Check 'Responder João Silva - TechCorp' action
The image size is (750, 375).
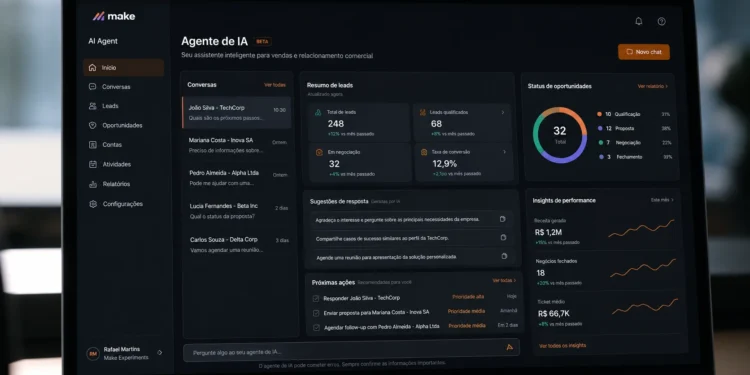[316, 298]
